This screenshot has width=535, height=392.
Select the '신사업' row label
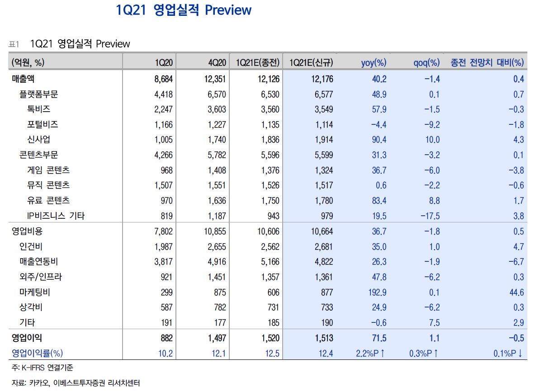point(39,140)
